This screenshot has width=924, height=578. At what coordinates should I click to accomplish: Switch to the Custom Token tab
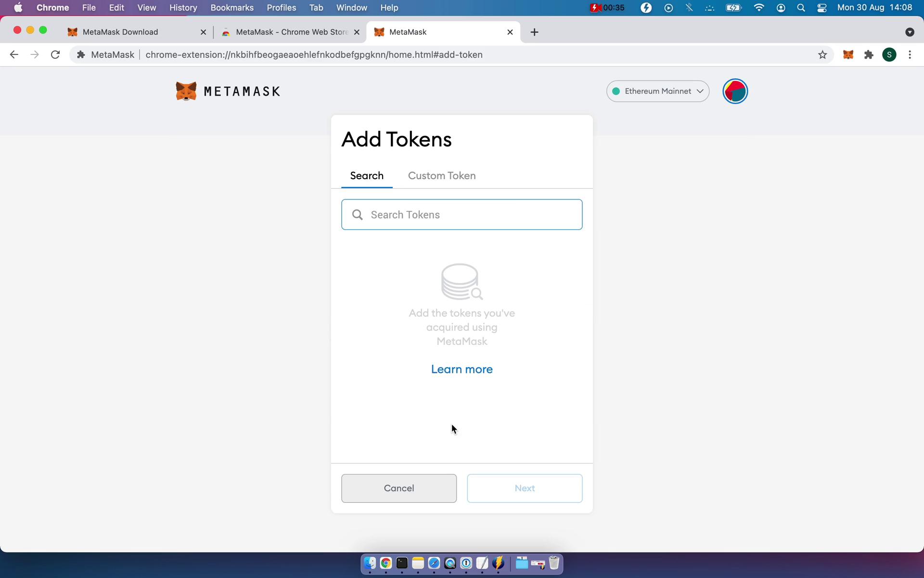coord(442,176)
